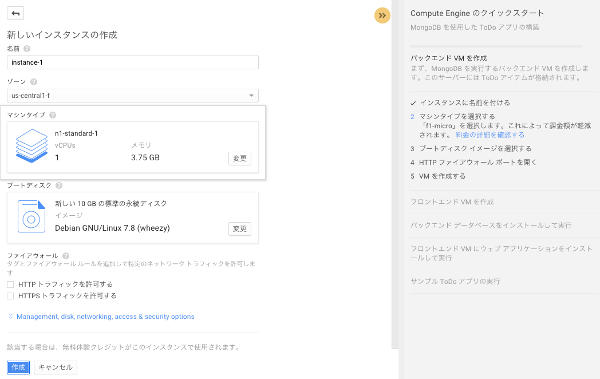
Task: Click the 3.75 GB memory value
Action: (145, 157)
